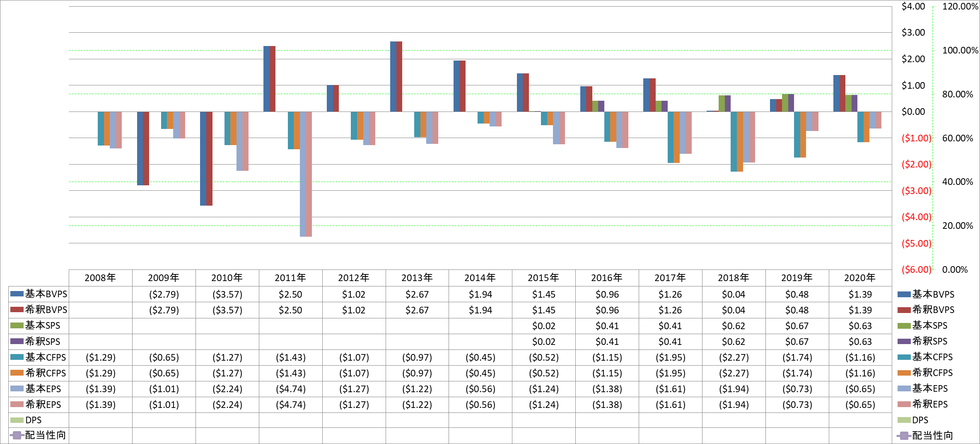Click the red ($3.00) axis label
The height and width of the screenshot is (444, 980).
tap(917, 191)
